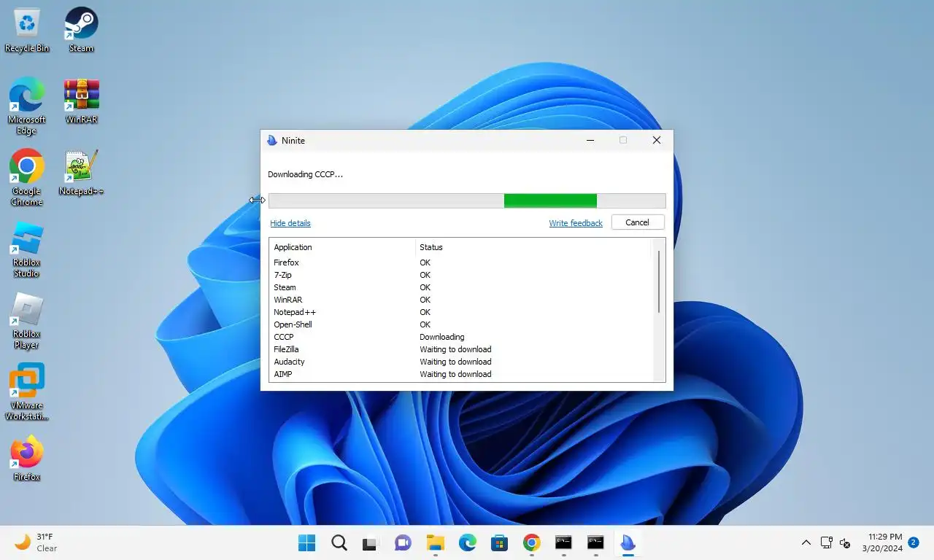Select the Steam row in the list

coord(460,287)
